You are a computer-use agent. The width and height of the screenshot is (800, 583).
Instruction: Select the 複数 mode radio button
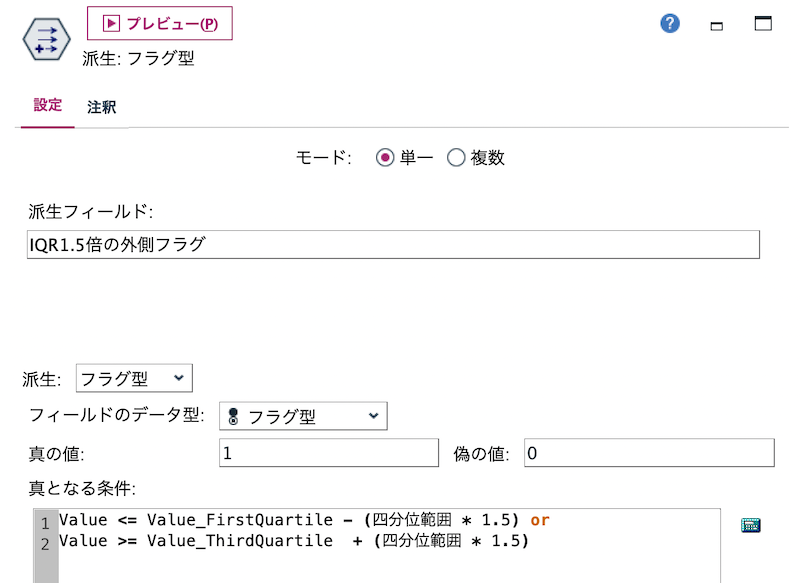point(456,157)
